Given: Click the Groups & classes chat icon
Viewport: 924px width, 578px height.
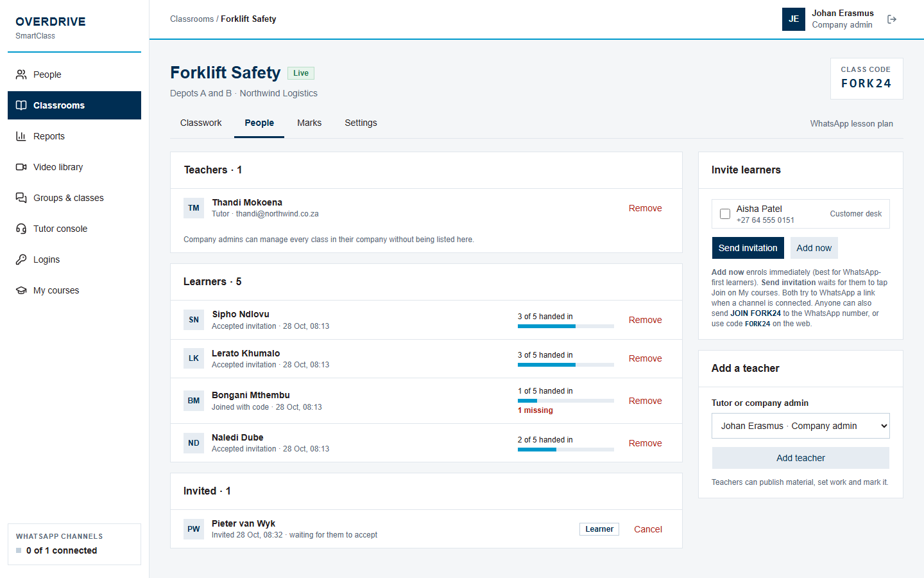Looking at the screenshot, I should [21, 198].
